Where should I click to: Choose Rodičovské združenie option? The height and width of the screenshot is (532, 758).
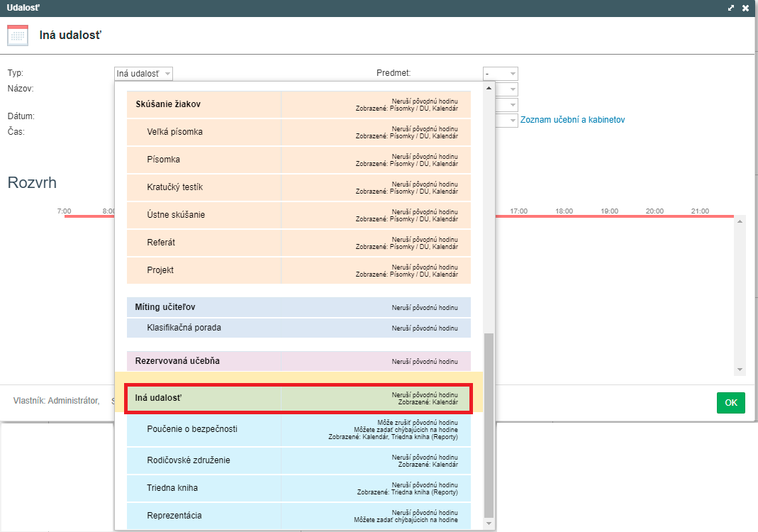coord(299,460)
